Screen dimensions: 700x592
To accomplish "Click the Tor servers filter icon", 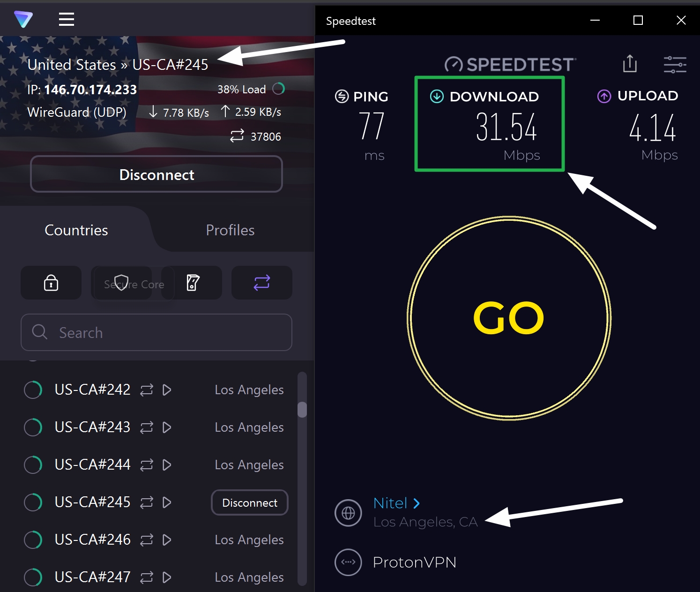I will tap(194, 283).
